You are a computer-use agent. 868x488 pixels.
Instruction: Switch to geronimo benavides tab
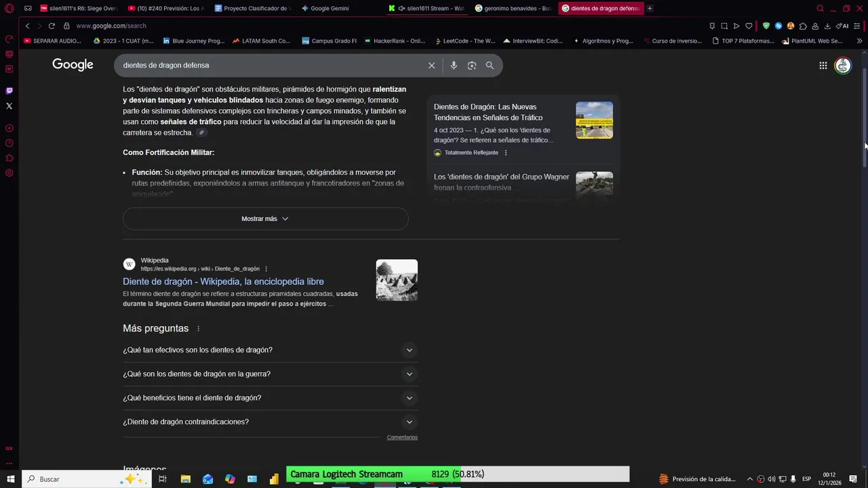click(513, 9)
